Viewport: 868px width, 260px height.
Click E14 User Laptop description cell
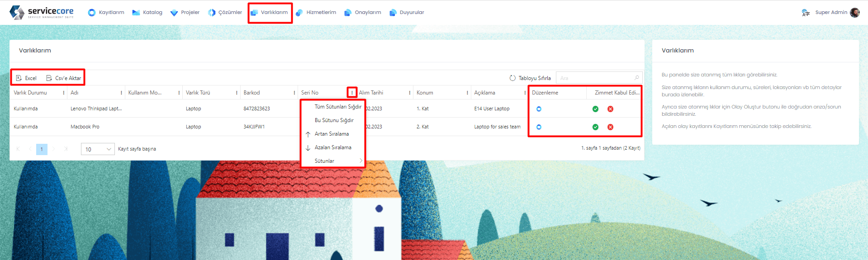point(492,109)
